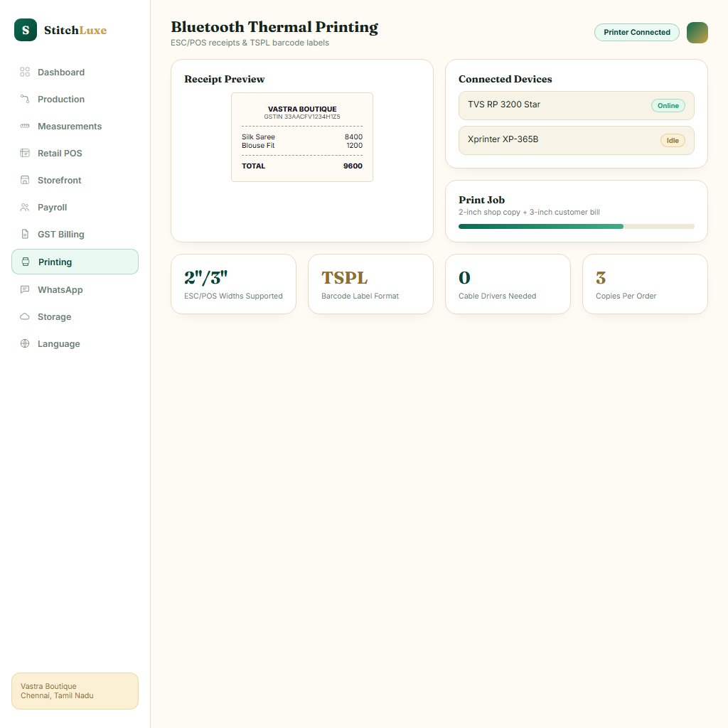Click the Storage cloud icon
Image resolution: width=728 pixels, height=728 pixels.
25,316
